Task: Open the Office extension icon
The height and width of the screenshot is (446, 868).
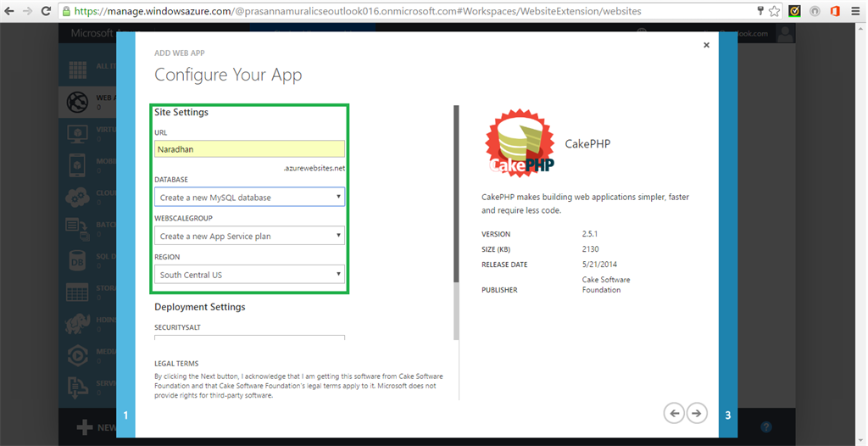Action: coord(835,11)
